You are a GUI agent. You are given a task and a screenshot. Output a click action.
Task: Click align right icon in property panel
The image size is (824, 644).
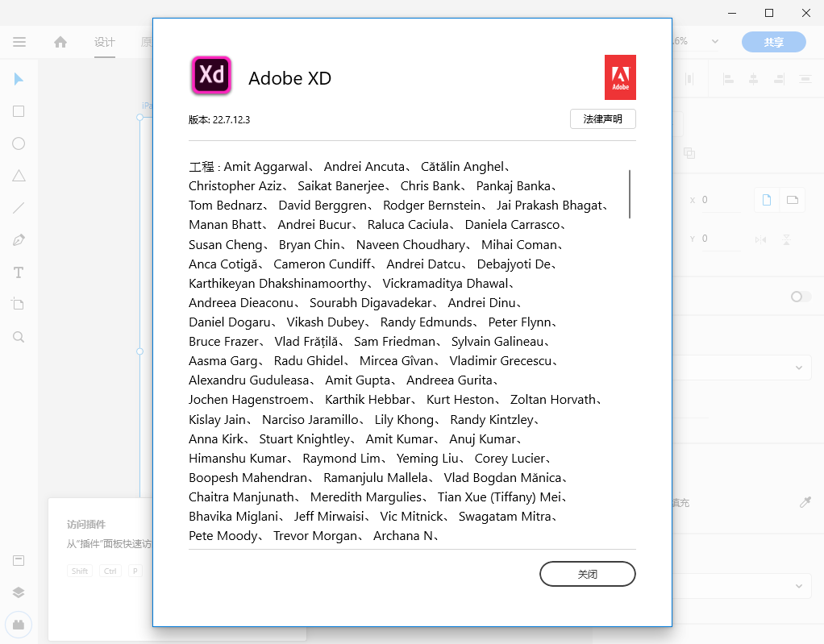[779, 79]
